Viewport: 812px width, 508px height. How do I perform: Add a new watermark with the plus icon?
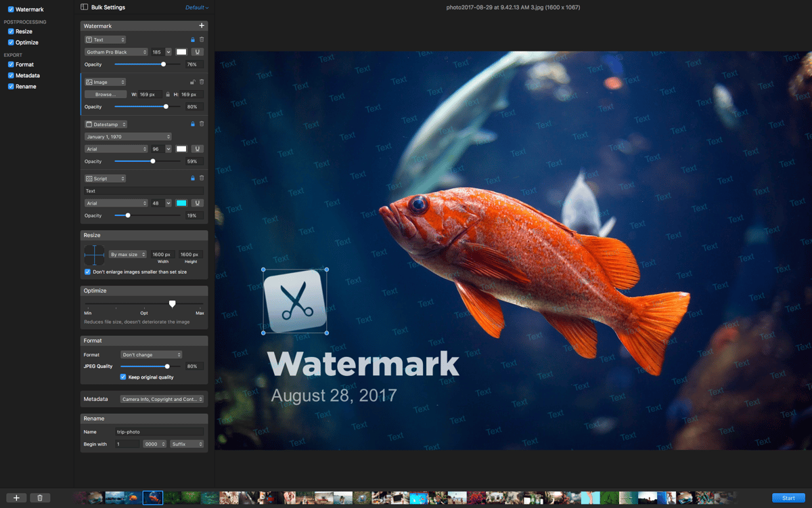point(202,25)
